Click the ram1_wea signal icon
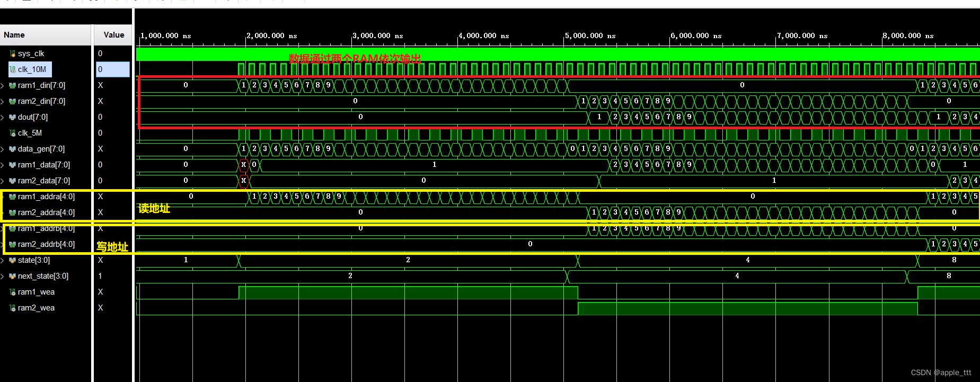The image size is (980, 382). point(13,292)
